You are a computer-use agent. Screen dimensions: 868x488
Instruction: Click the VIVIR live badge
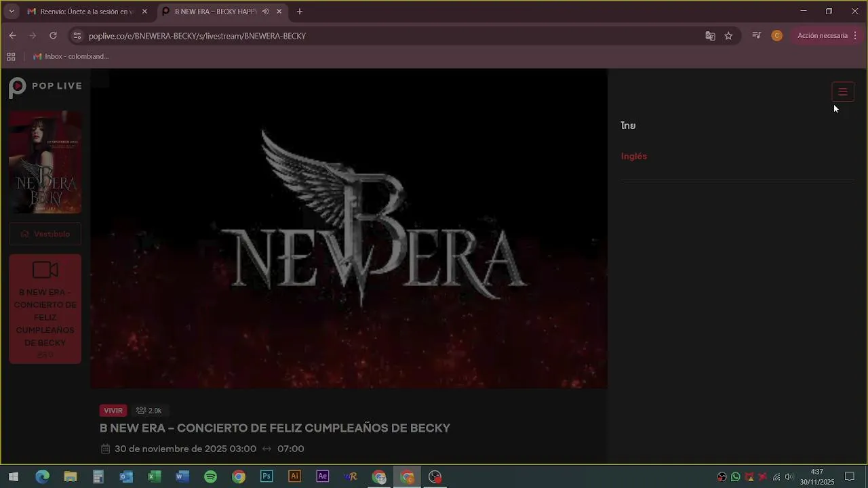pyautogui.click(x=113, y=410)
